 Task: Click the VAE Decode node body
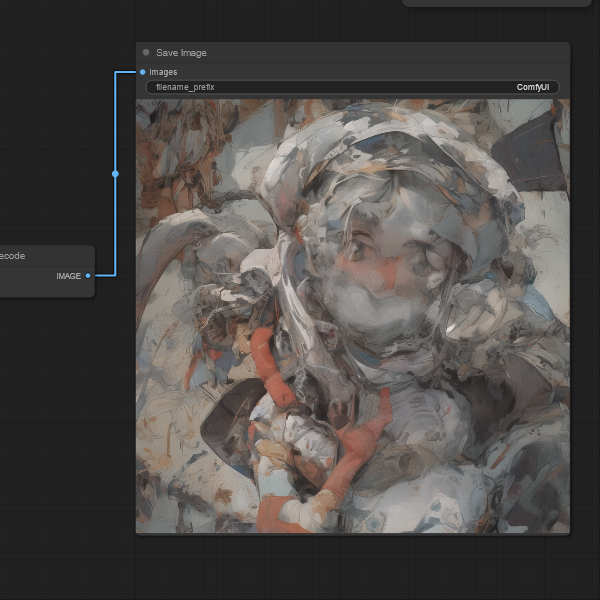(x=30, y=286)
